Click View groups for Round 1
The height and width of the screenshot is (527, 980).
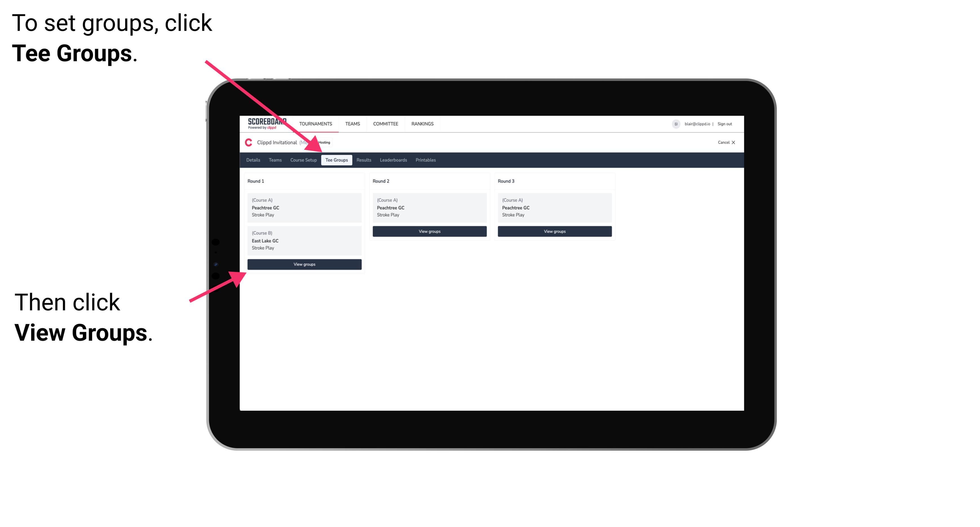(304, 265)
